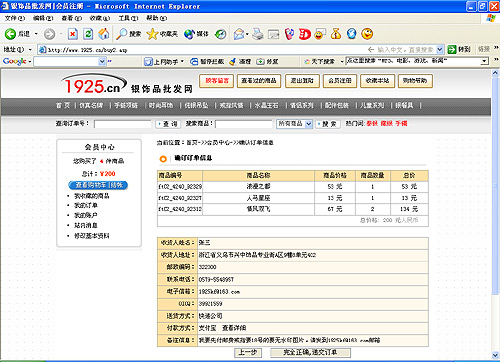Image resolution: width=500 pixels, height=362 pixels.
Task: Click the Print printer icon
Action: click(x=258, y=34)
